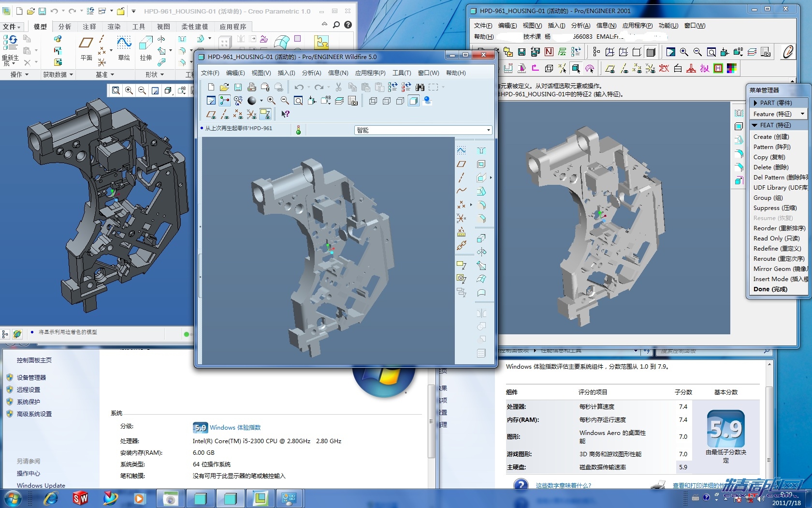Click Save disk icon in Pro/E 2001 toolbar

pyautogui.click(x=522, y=52)
